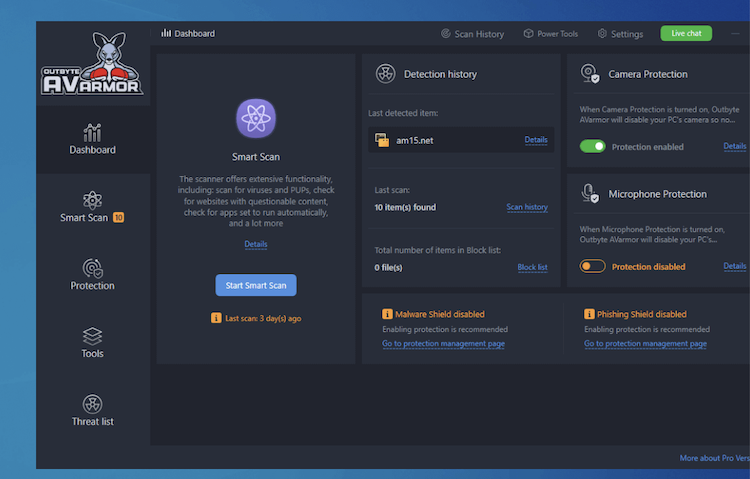Enable the Microphone Protection toggle
This screenshot has height=479, width=750.
[592, 266]
